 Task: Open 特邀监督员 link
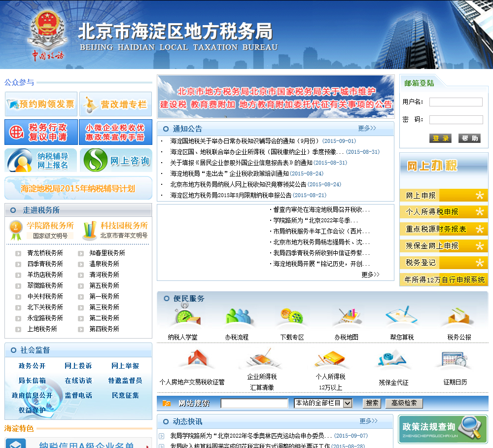pyautogui.click(x=125, y=380)
